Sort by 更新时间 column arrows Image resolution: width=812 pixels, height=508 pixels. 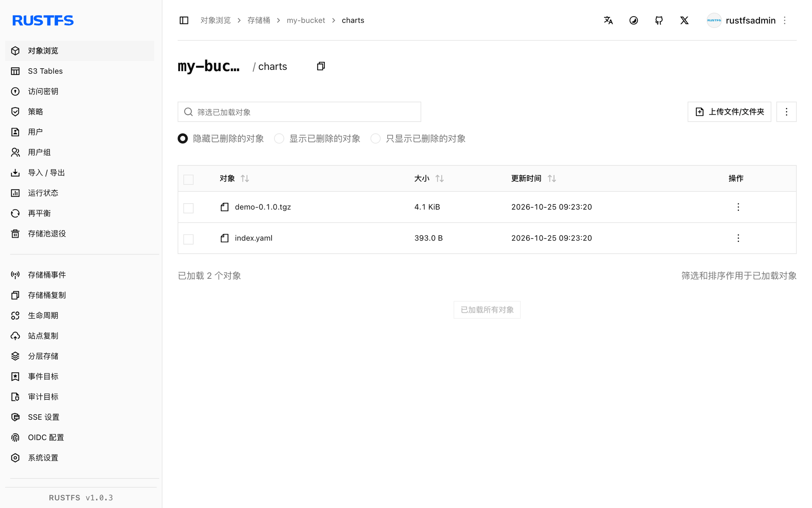coord(552,178)
